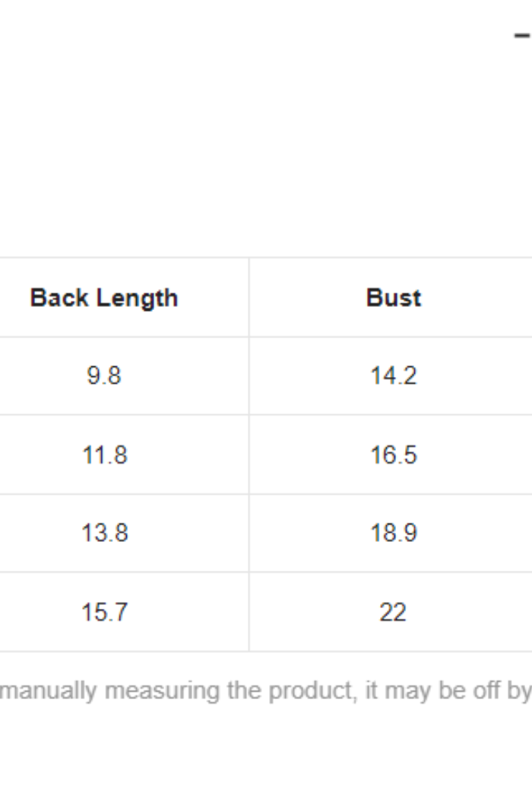This screenshot has width=532, height=798.
Task: Pick the 18.9 bust cell
Action: click(394, 534)
